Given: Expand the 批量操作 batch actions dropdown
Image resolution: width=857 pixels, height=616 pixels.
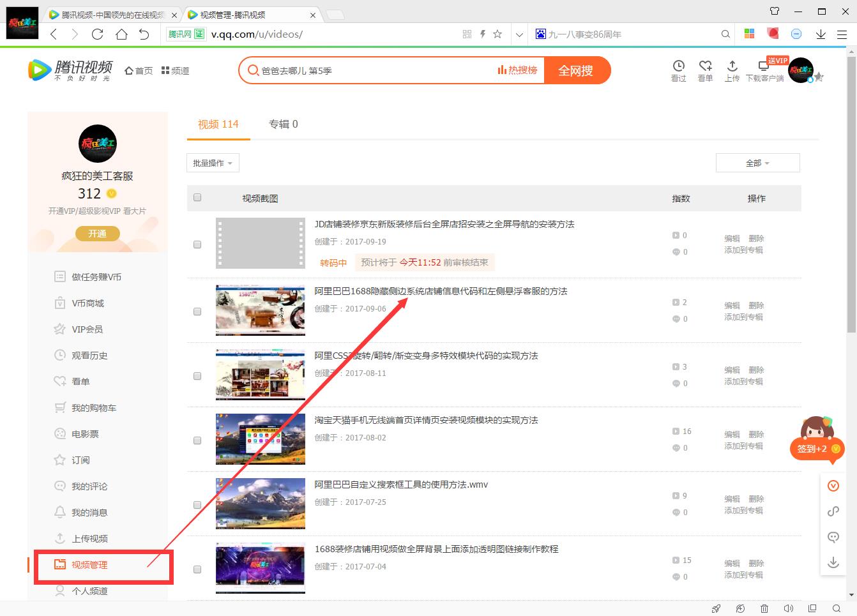Looking at the screenshot, I should (213, 163).
